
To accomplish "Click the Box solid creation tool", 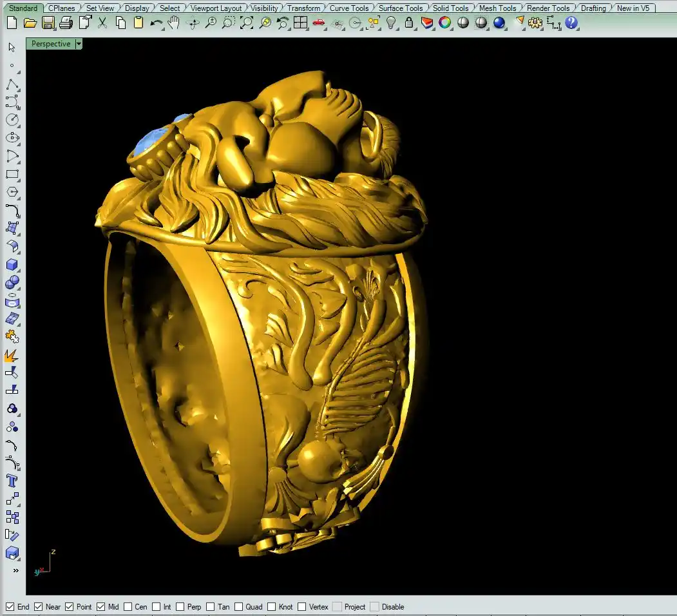I will tap(12, 265).
